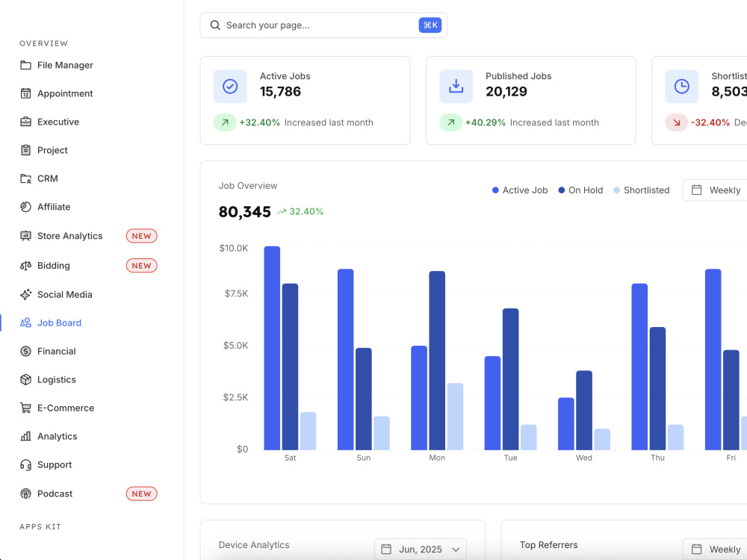
Task: Click the NEW badge beside Podcast
Action: tap(141, 494)
